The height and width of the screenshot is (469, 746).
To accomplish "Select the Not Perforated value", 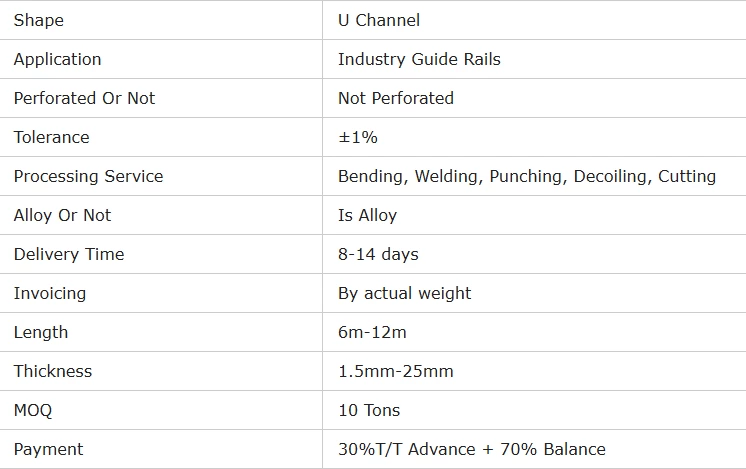I will [395, 98].
